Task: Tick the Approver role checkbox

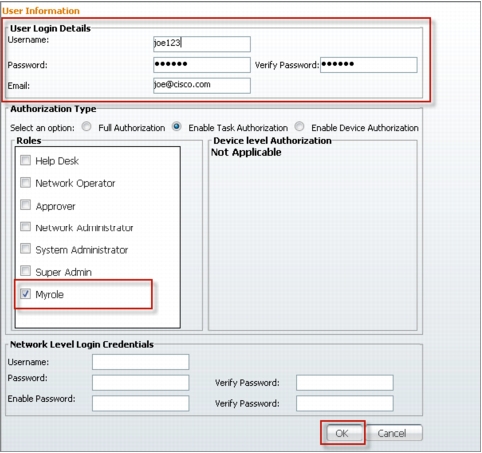Action: (25, 205)
